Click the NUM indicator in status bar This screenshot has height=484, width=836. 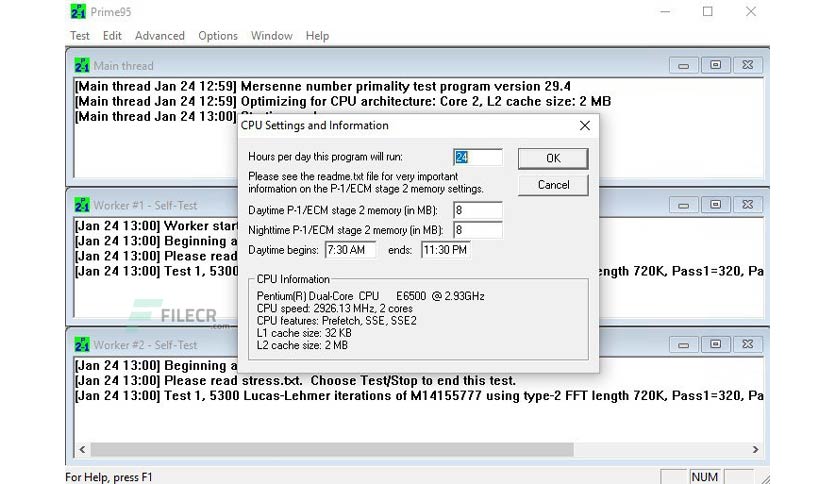click(x=704, y=477)
